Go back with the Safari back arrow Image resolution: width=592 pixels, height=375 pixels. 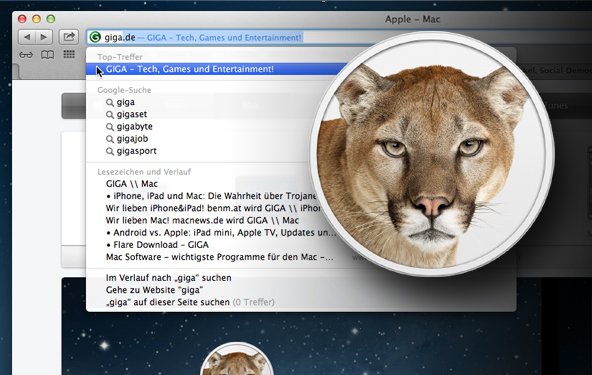27,37
